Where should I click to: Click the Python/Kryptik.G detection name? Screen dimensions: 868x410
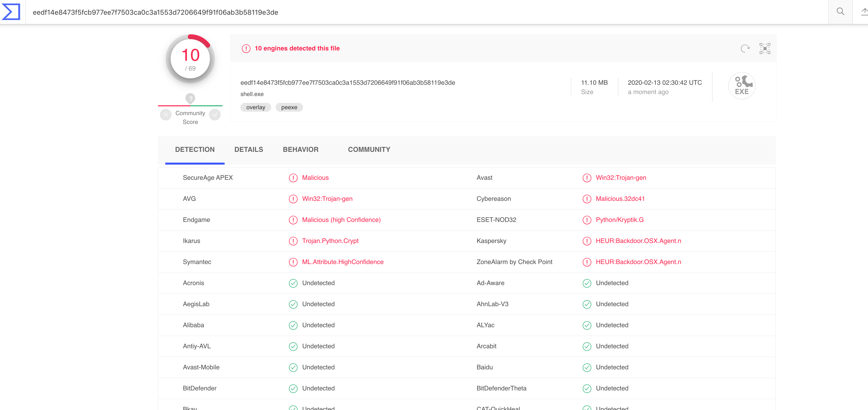620,220
